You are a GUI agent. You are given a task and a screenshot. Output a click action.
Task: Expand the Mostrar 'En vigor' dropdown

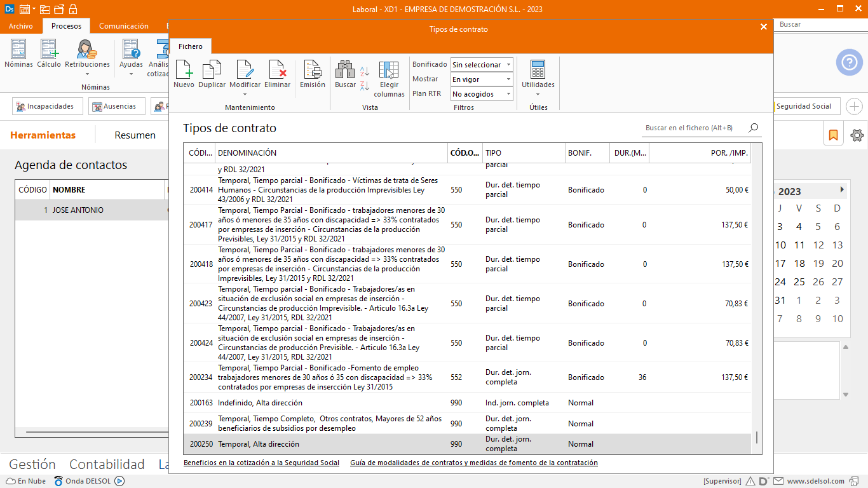(x=508, y=79)
